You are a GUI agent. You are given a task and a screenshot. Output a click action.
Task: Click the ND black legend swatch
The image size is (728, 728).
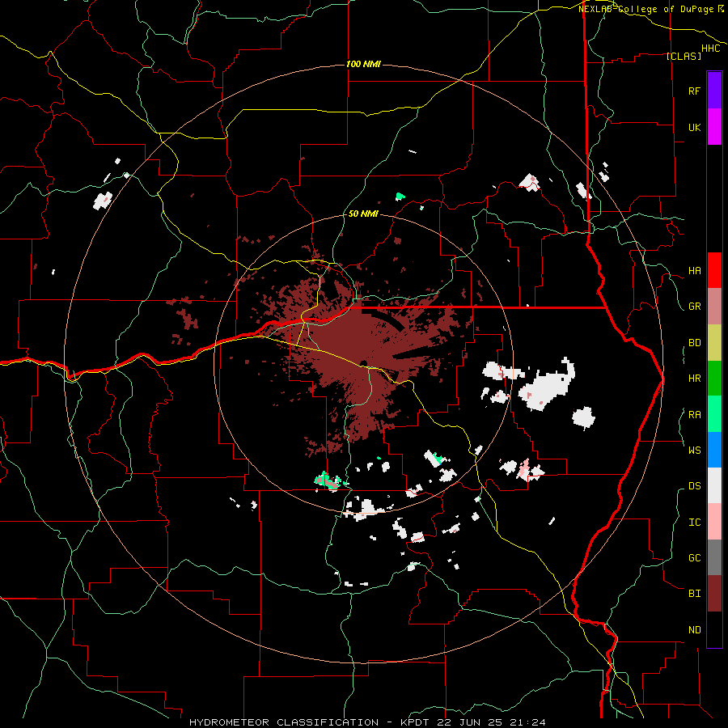[714, 629]
